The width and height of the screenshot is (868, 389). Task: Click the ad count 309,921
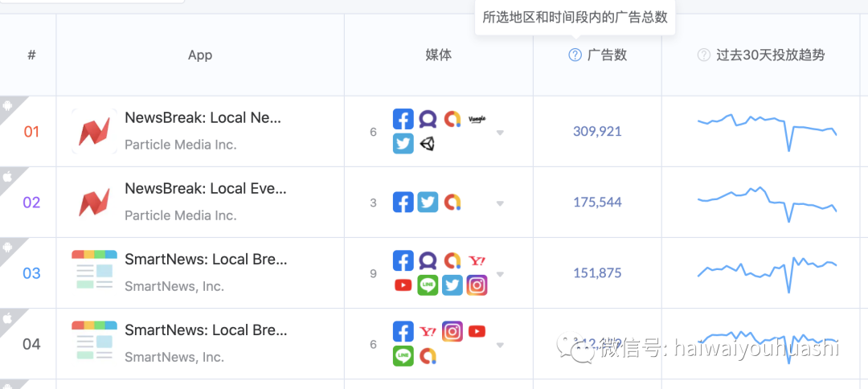[x=597, y=131]
